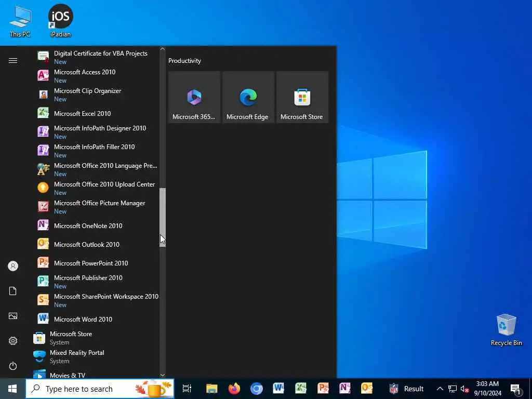Expand the Start menu hamburger navigation
This screenshot has height=399, width=532.
pos(13,60)
